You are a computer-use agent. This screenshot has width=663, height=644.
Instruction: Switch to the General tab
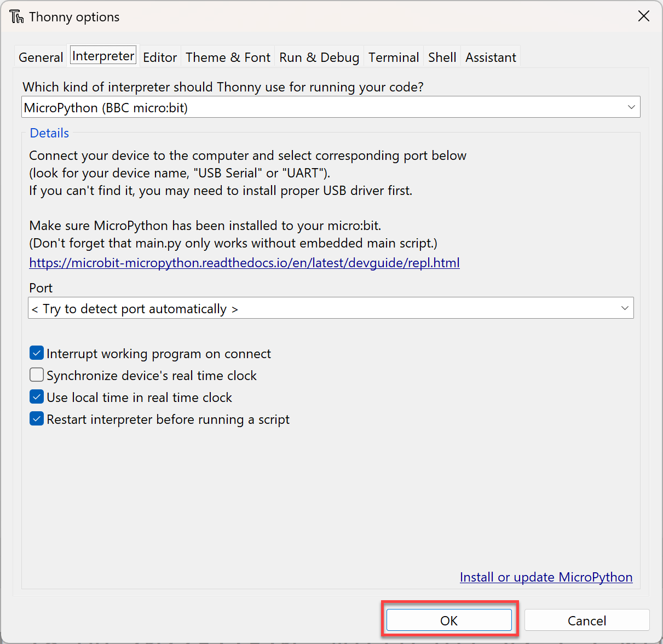coord(41,57)
